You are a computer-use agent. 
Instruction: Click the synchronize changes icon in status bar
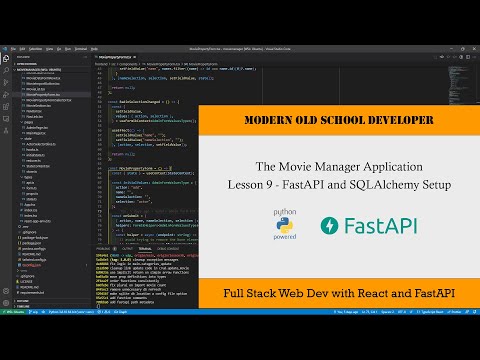pos(43,312)
